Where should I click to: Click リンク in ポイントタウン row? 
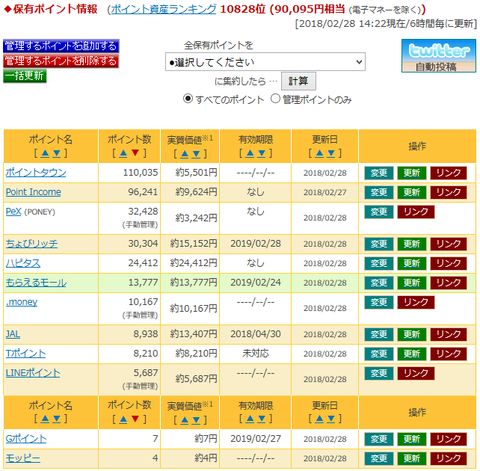tap(448, 173)
